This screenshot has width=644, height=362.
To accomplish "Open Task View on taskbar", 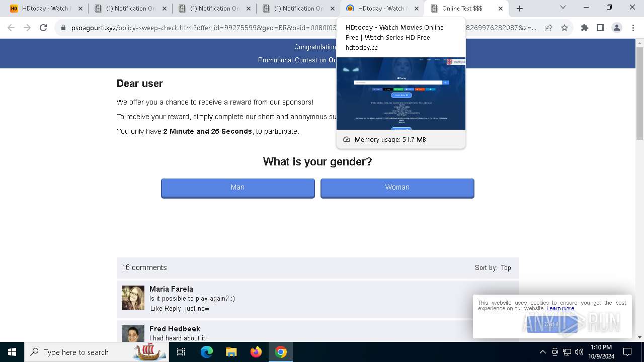I will coord(181,352).
